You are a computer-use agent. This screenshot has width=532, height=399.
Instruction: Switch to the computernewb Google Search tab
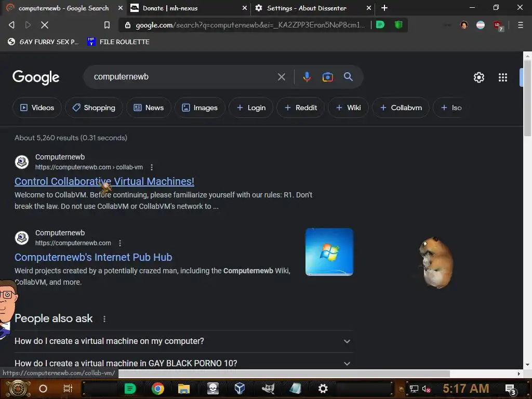click(x=63, y=8)
